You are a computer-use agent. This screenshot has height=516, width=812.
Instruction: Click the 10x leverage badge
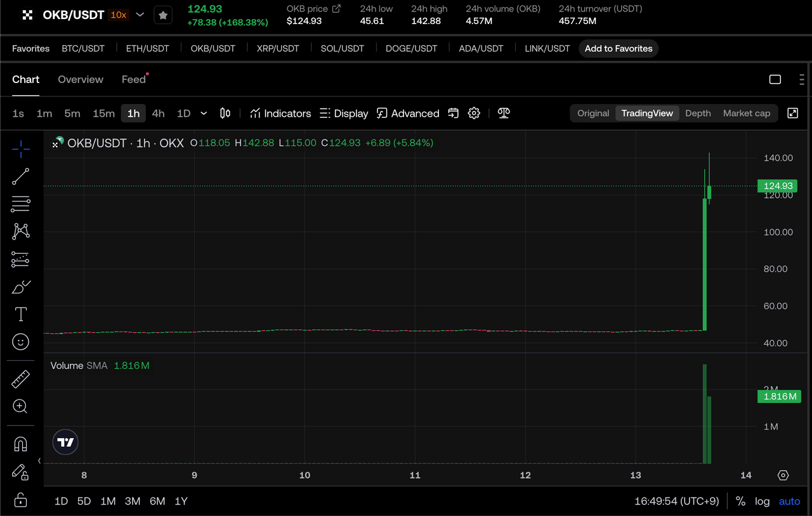119,15
